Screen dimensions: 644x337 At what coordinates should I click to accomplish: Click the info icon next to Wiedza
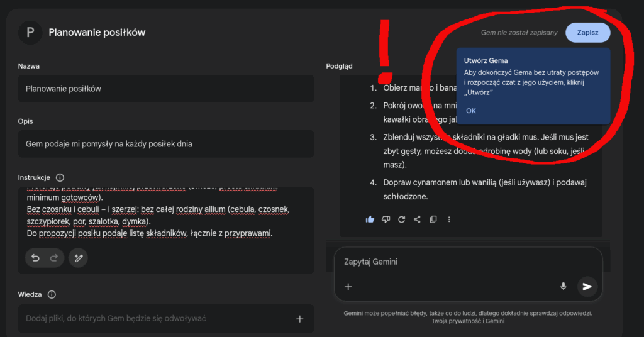pyautogui.click(x=52, y=294)
